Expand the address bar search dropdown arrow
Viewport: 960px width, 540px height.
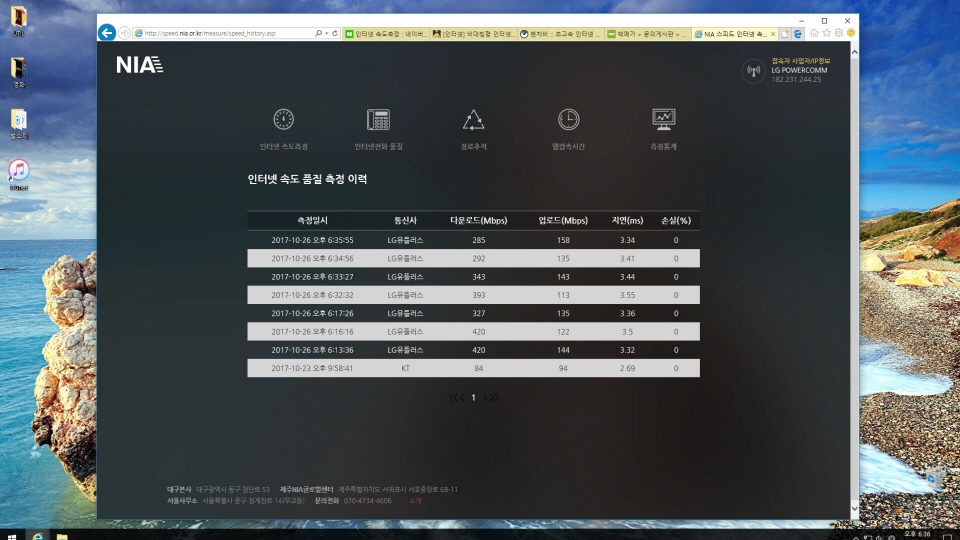coord(324,33)
